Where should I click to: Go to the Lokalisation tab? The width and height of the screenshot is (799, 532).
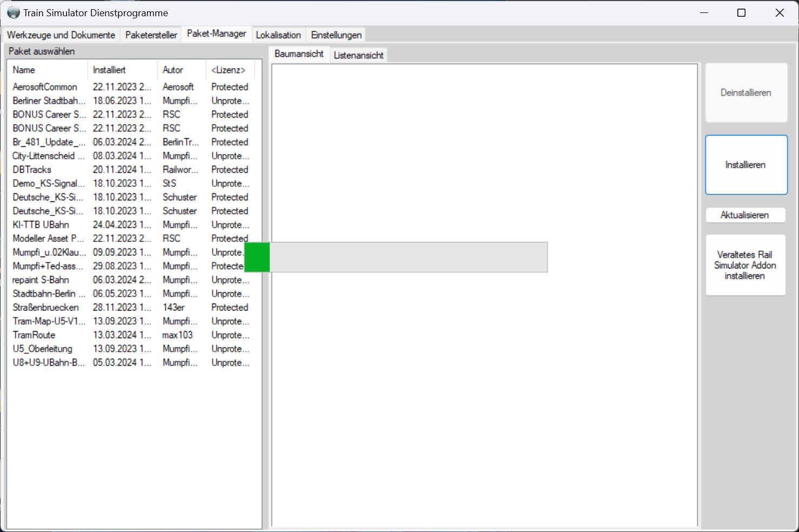[278, 35]
